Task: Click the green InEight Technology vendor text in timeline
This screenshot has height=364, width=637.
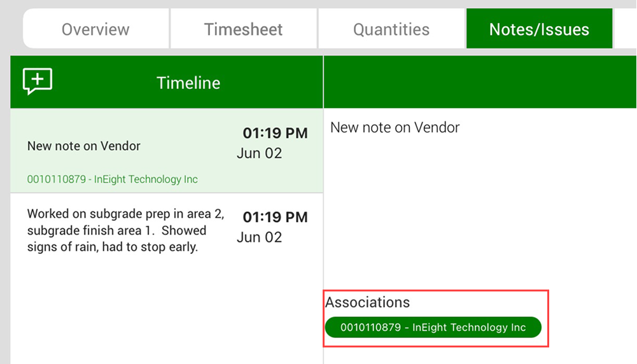Action: 113,179
